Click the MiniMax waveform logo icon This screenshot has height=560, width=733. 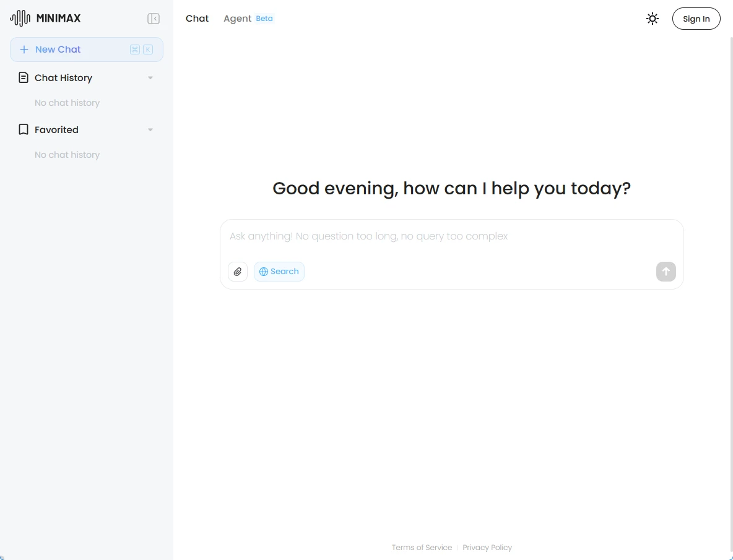coord(20,19)
